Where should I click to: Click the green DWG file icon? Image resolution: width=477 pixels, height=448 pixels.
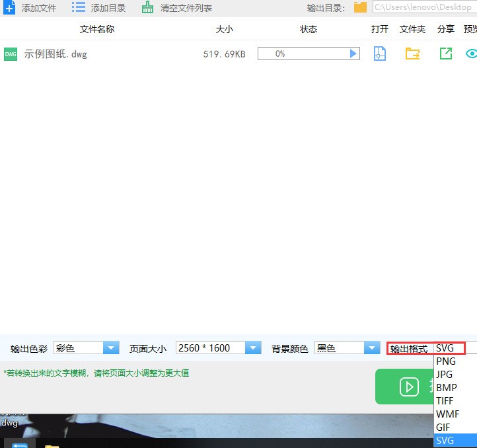(11, 54)
